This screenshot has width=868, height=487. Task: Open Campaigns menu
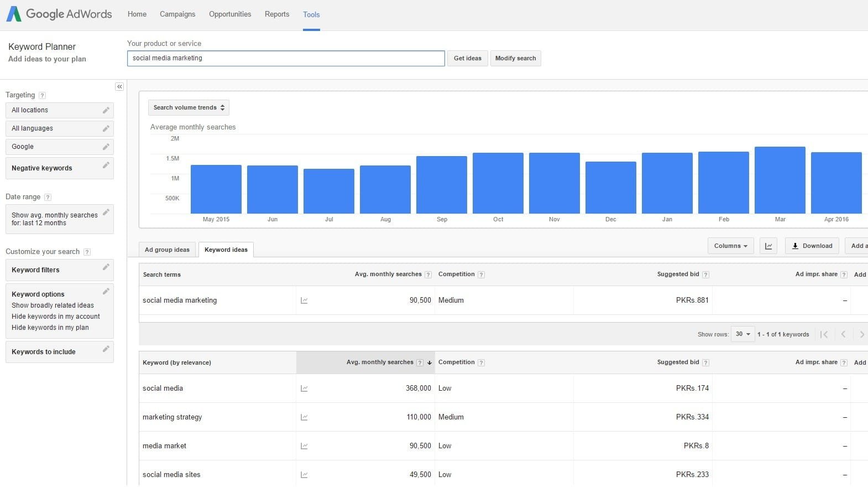(x=177, y=14)
